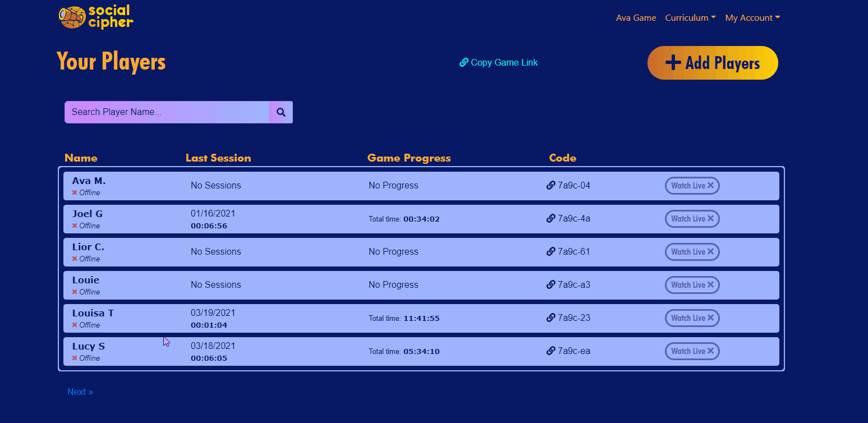Click the Last Session column header
The height and width of the screenshot is (423, 868).
tap(218, 158)
